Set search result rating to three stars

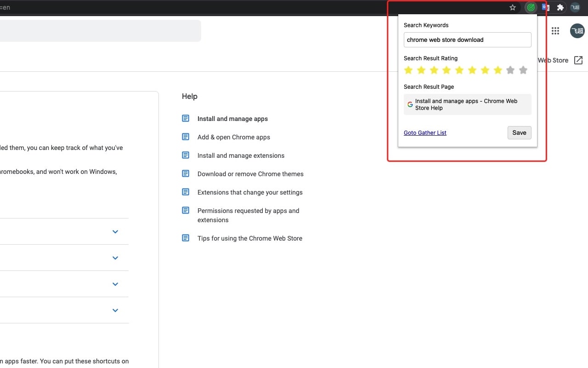[x=434, y=70]
